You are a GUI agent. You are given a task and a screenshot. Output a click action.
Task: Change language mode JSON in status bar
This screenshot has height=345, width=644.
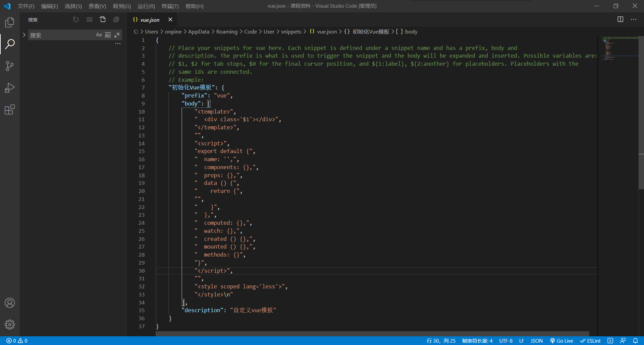537,341
